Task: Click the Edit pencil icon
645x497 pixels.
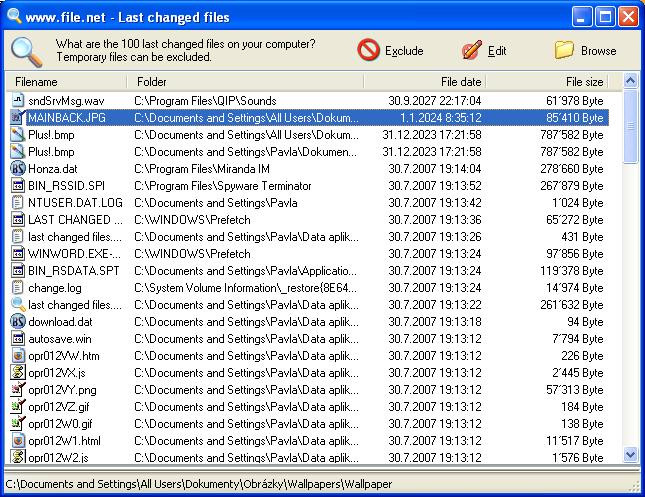Action: (471, 50)
